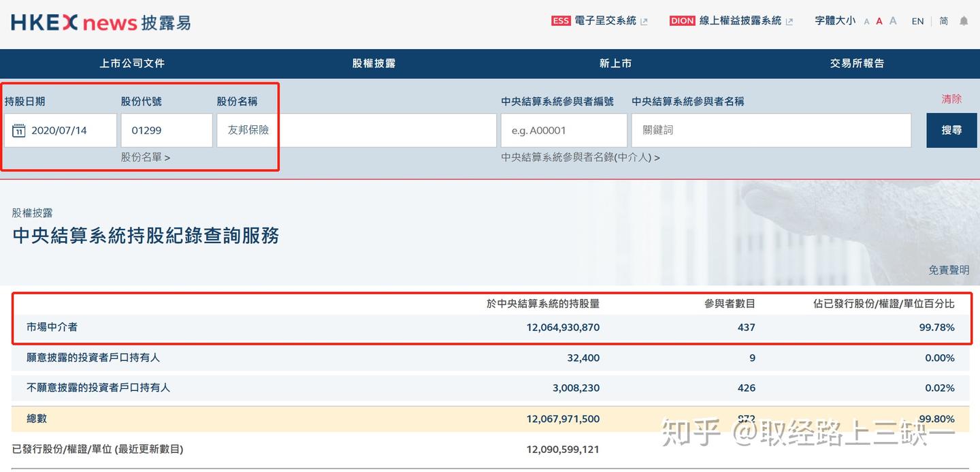The image size is (980, 472).
Task: Open the calendar icon in 持股日期 field
Action: [19, 130]
